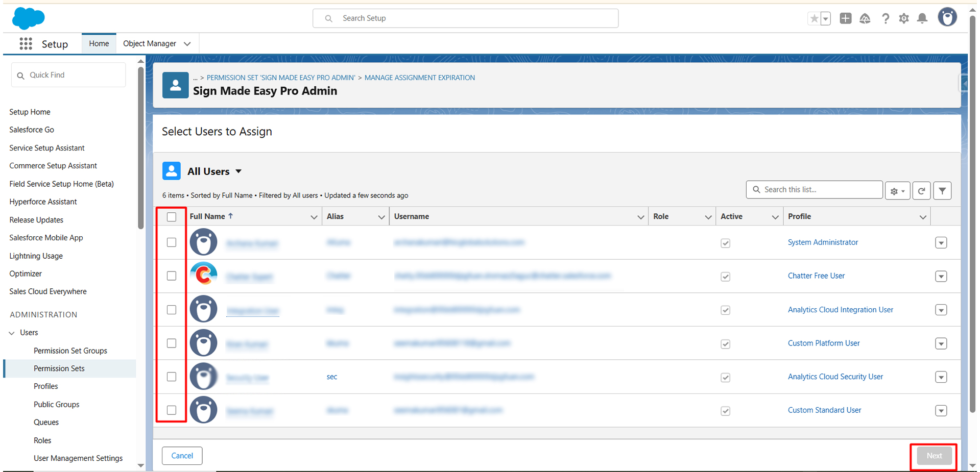Open the System Administrator profile link
This screenshot has width=980, height=472.
[823, 242]
